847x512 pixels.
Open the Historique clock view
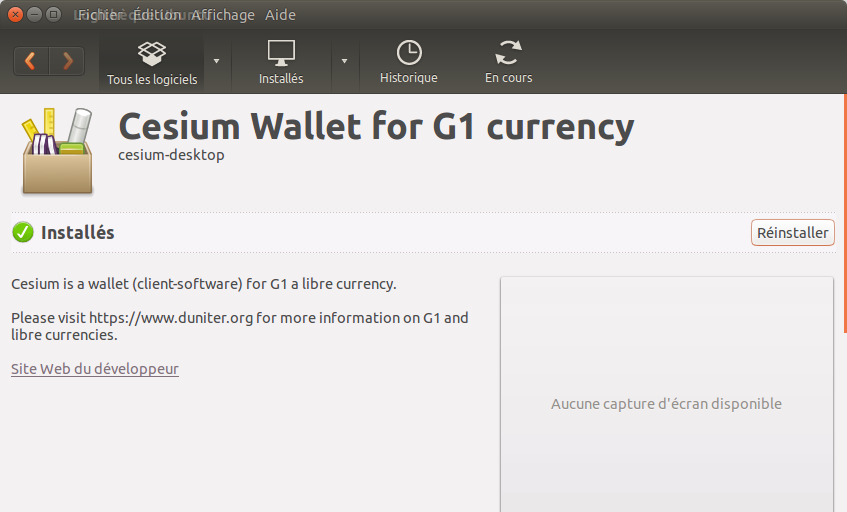[408, 63]
